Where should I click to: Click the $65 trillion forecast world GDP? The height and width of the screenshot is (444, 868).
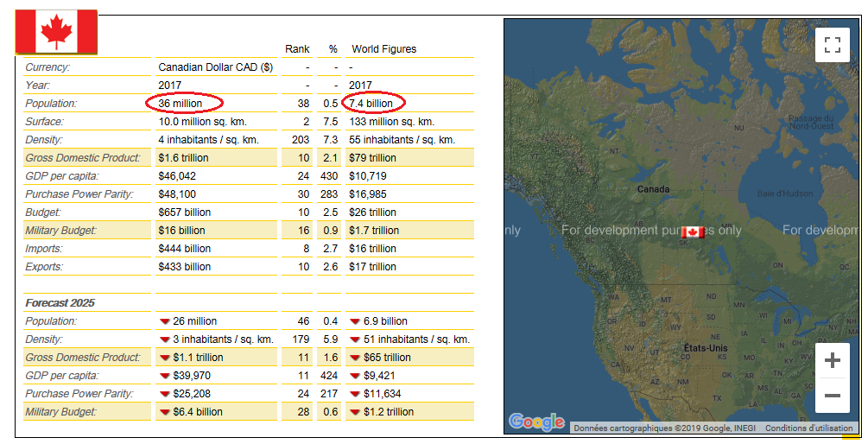click(x=387, y=358)
